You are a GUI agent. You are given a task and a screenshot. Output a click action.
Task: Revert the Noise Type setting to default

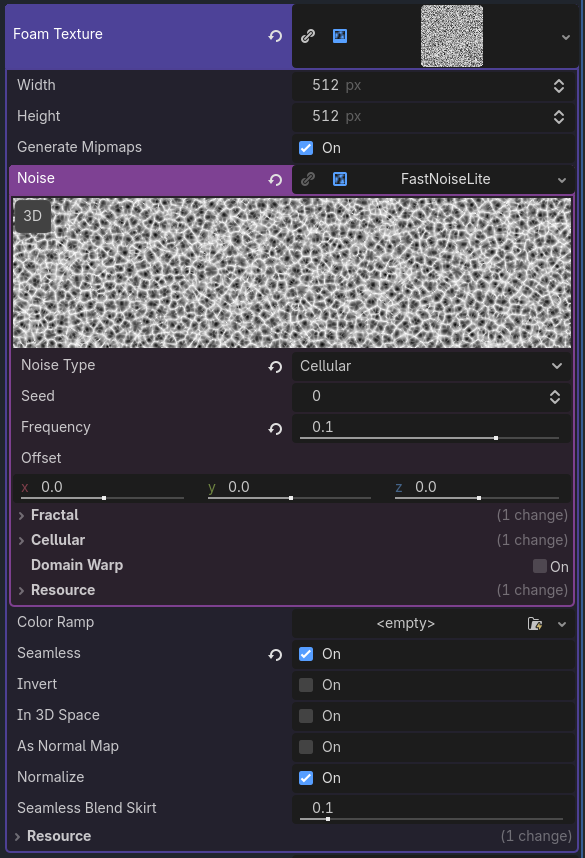pos(274,366)
